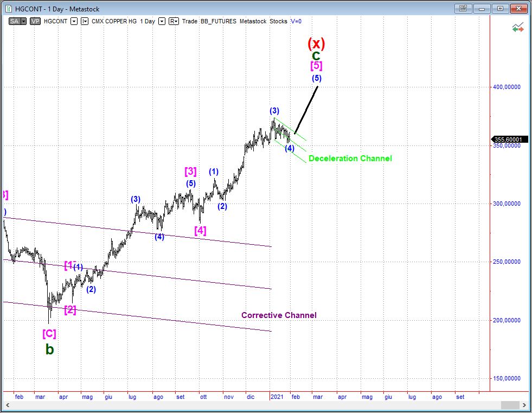This screenshot has width=532, height=413.
Task: Toggle the VP button
Action: (x=35, y=21)
